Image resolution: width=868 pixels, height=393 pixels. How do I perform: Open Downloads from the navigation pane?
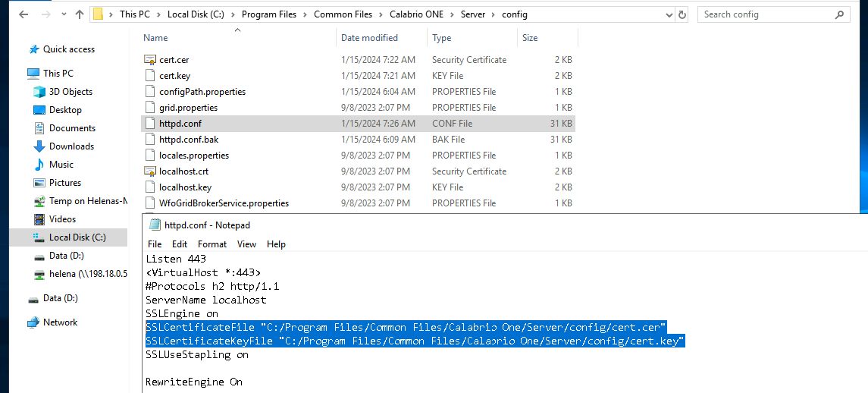tap(71, 146)
